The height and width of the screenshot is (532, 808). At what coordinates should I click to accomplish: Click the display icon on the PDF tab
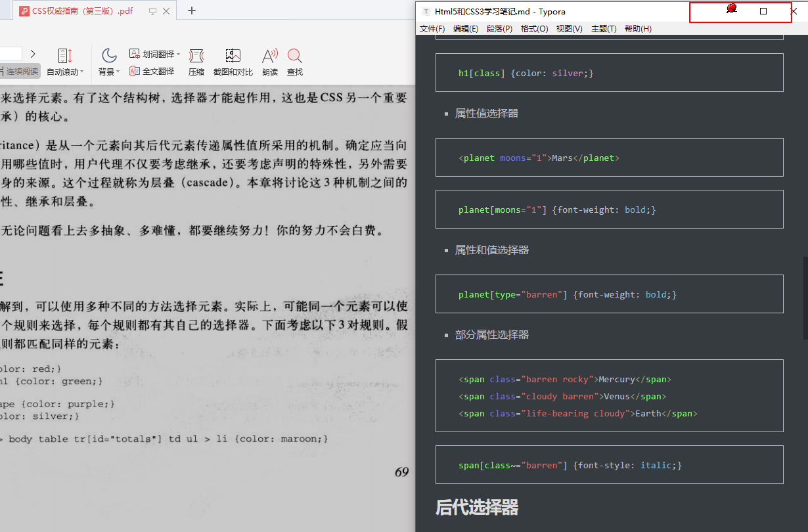click(153, 11)
